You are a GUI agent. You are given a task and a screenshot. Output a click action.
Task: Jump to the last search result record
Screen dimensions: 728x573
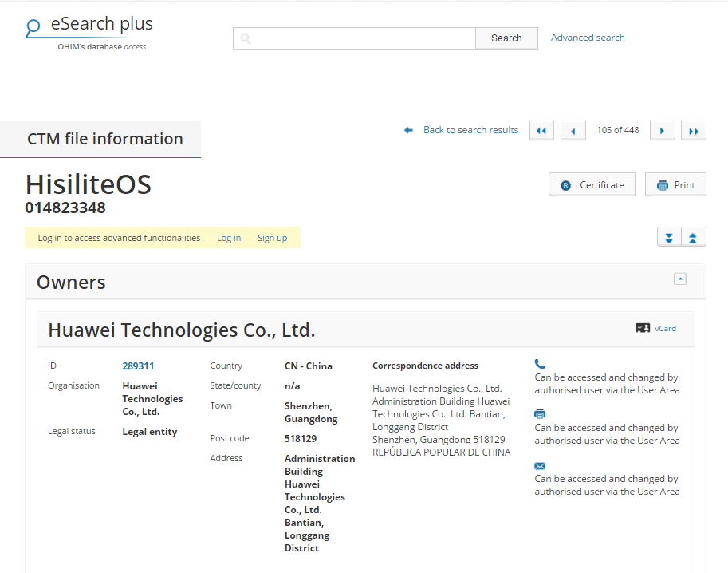694,131
